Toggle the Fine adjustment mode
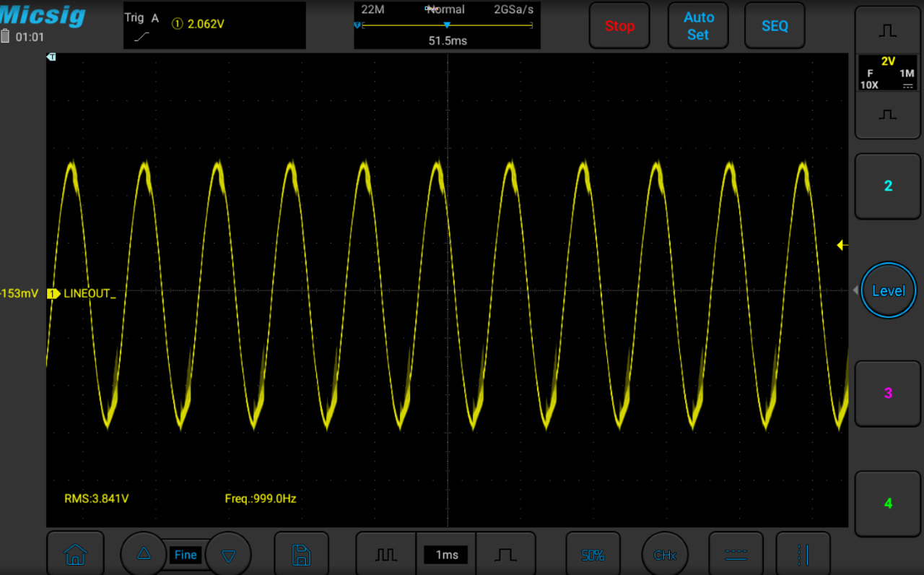 pos(186,555)
